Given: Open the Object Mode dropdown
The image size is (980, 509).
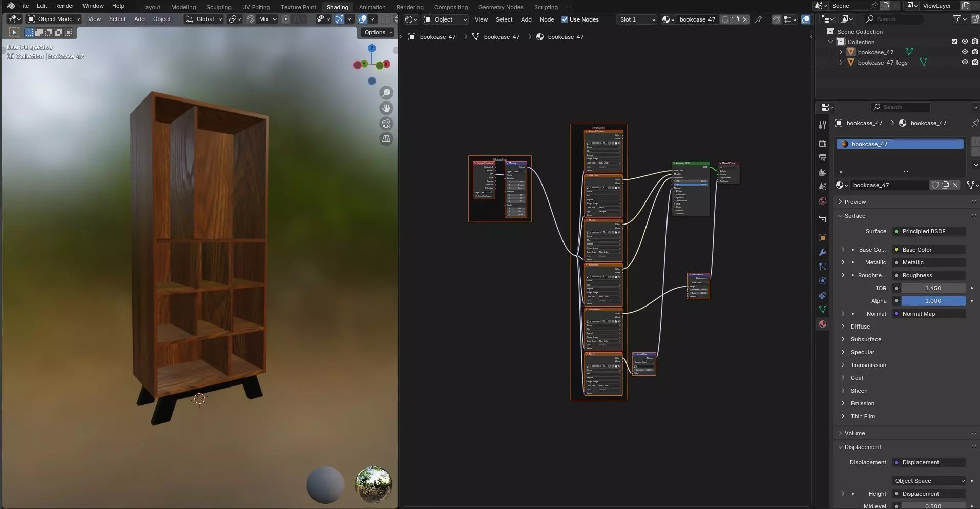Looking at the screenshot, I should click(54, 19).
